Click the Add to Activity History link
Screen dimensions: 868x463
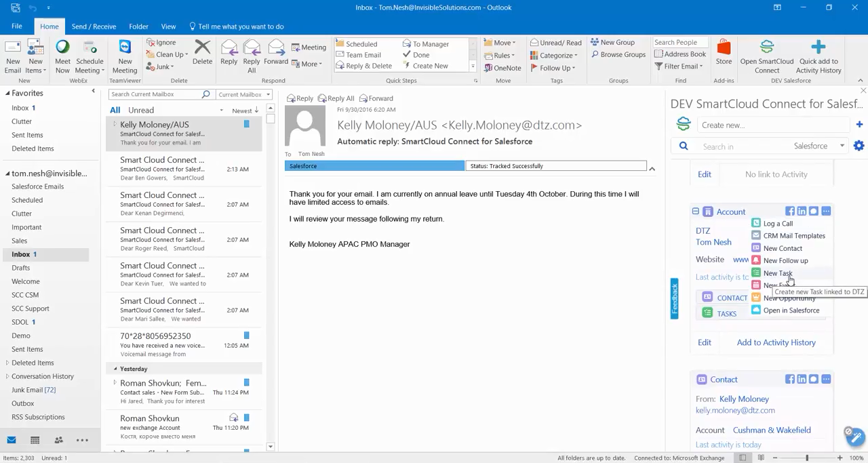pyautogui.click(x=776, y=342)
